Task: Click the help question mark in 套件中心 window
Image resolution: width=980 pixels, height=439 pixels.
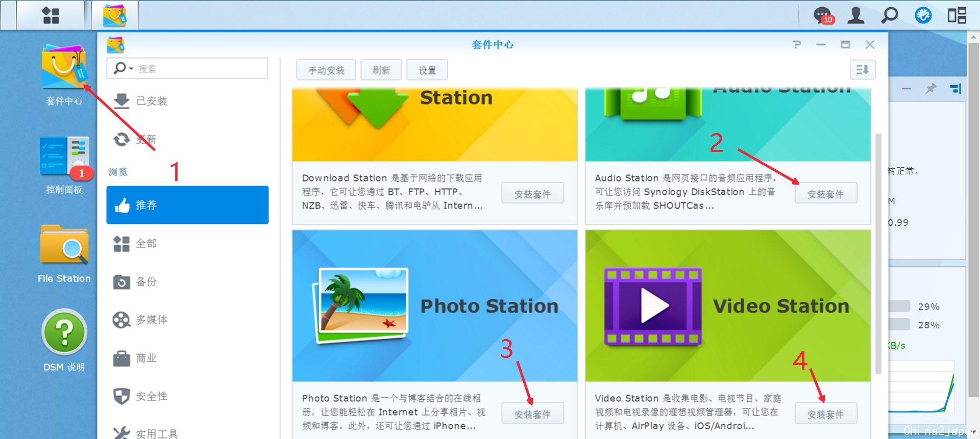Action: 797,45
